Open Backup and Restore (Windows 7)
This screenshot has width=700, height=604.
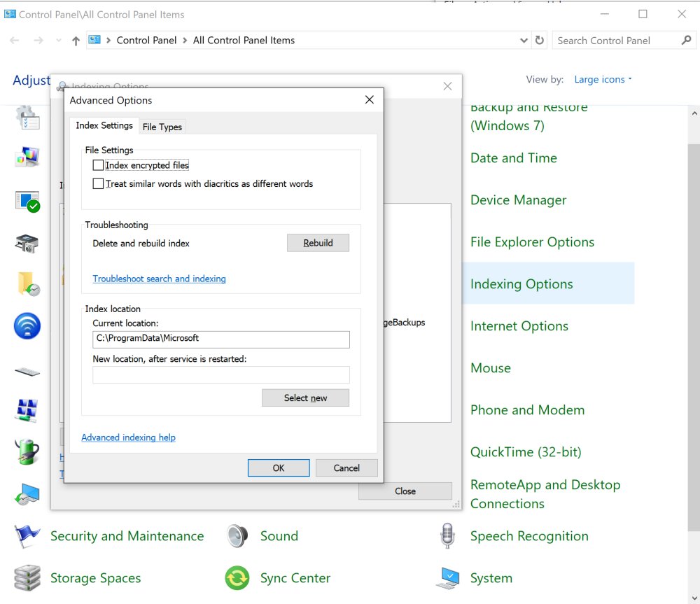529,116
